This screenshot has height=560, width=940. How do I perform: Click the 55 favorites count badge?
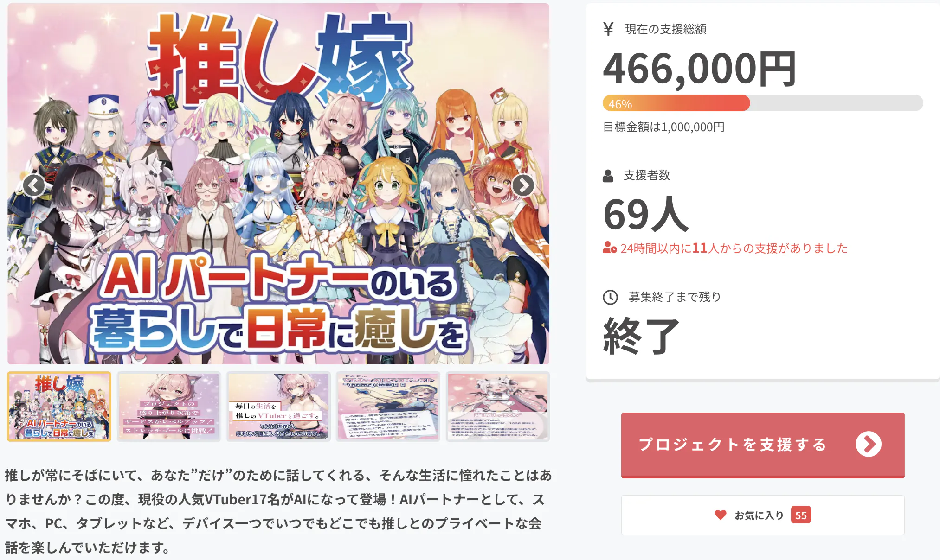point(801,515)
